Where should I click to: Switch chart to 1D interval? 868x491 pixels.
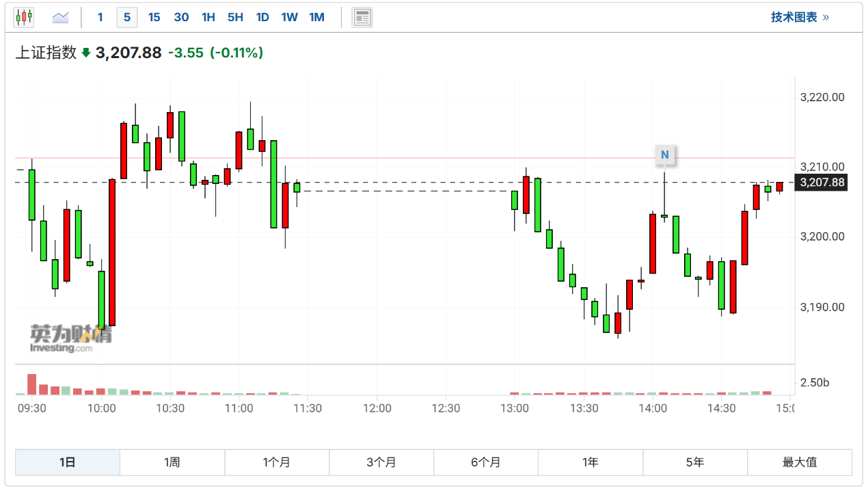tap(262, 17)
